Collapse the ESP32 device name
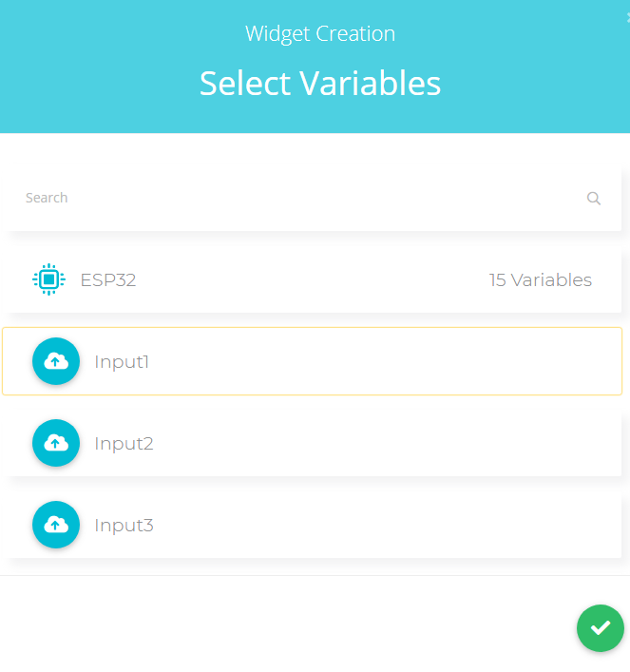Viewport: 630px width, 672px height. click(x=108, y=280)
